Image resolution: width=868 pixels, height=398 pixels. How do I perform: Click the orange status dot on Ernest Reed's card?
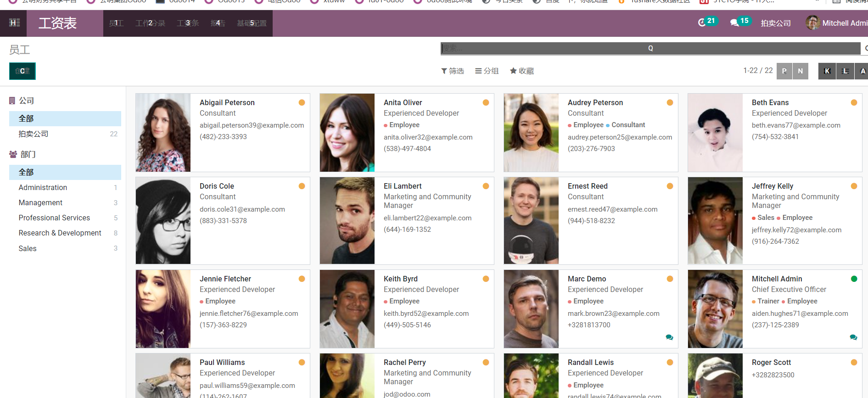[670, 186]
